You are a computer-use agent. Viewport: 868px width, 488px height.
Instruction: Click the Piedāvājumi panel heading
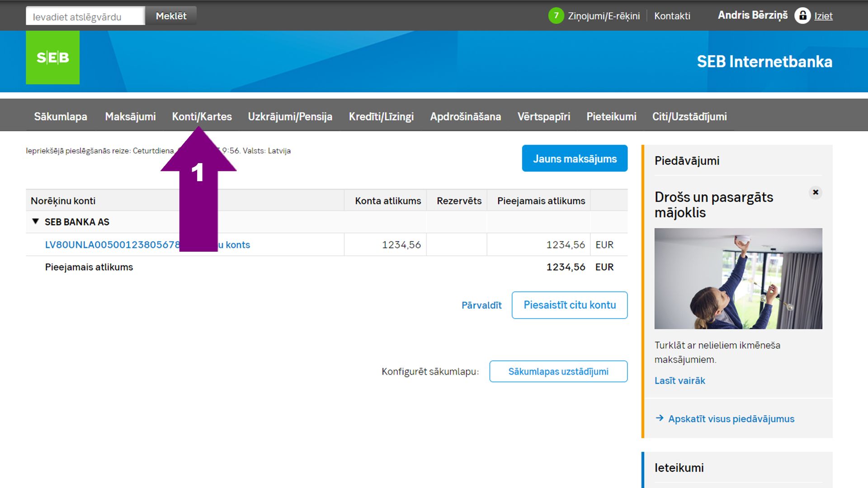pos(687,161)
